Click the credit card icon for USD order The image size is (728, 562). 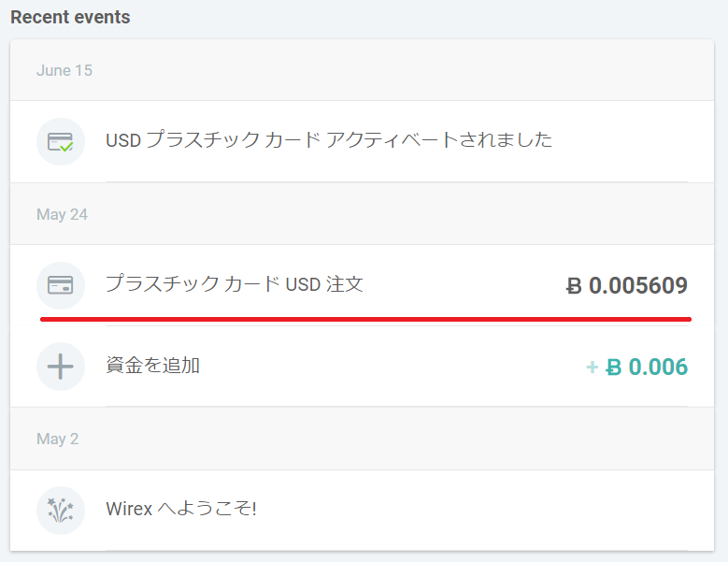pos(61,285)
